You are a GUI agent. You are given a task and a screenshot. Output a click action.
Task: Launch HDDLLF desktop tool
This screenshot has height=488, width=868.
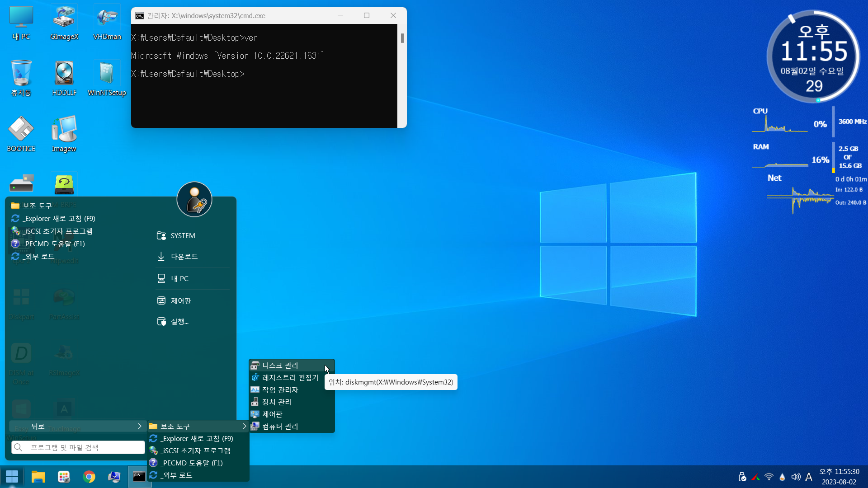tap(64, 79)
